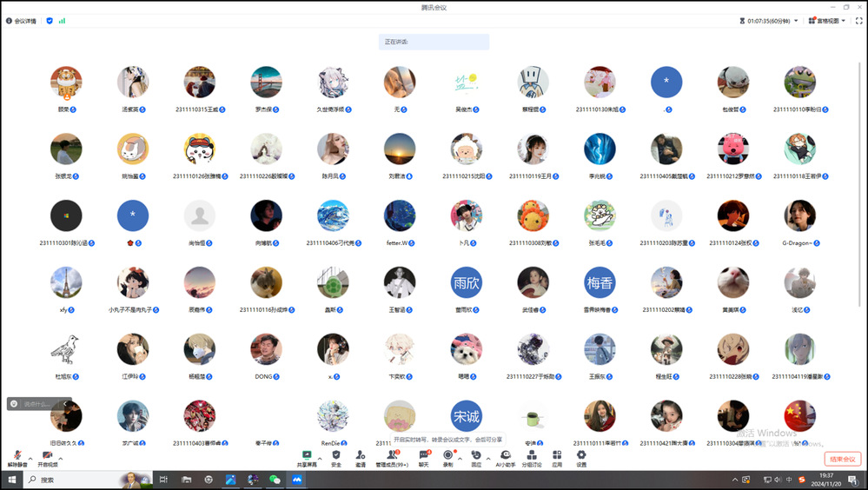Expand the meeting timer duration dropdown
Image resolution: width=868 pixels, height=490 pixels.
pos(795,20)
